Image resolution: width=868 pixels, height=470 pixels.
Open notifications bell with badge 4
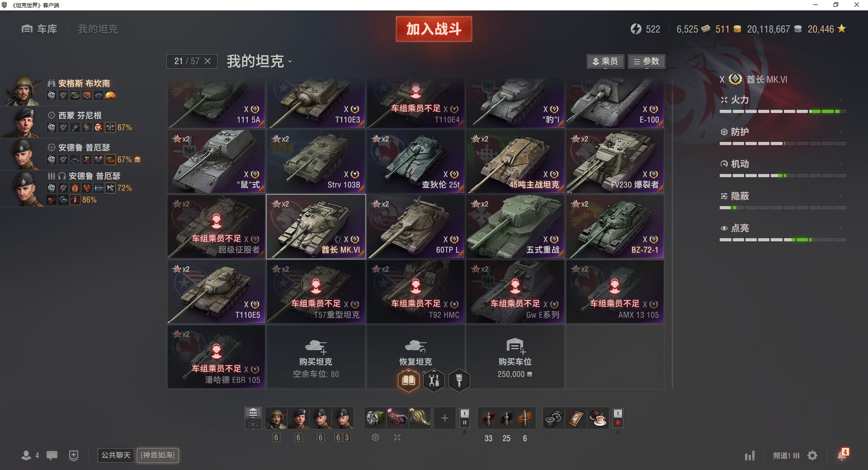pyautogui.click(x=842, y=455)
